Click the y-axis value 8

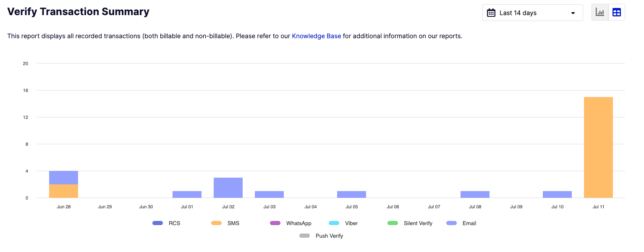pyautogui.click(x=26, y=144)
